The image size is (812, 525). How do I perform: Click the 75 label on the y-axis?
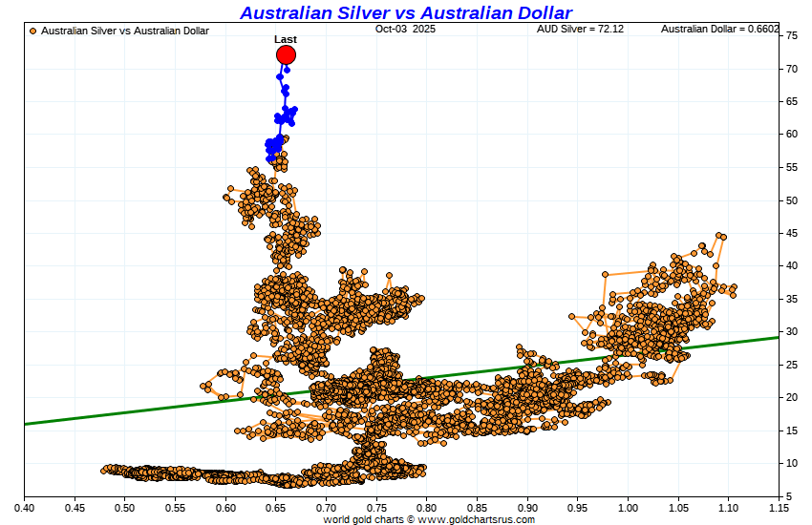tap(792, 35)
